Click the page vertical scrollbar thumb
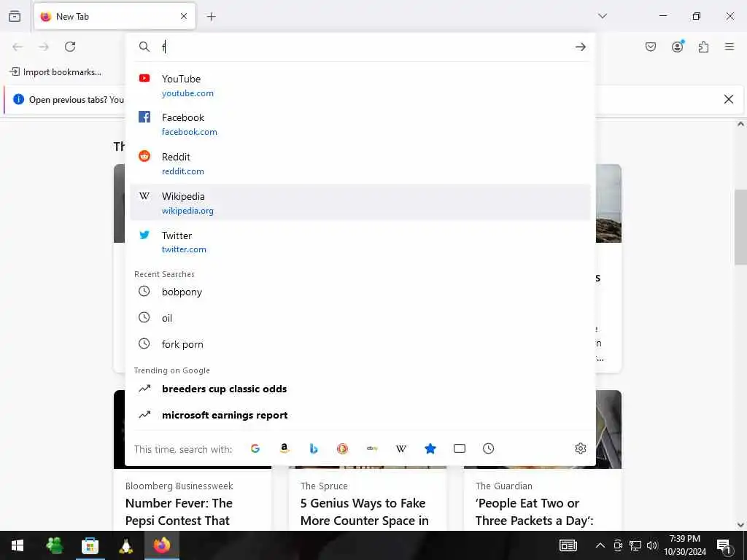The height and width of the screenshot is (560, 747). point(740,227)
